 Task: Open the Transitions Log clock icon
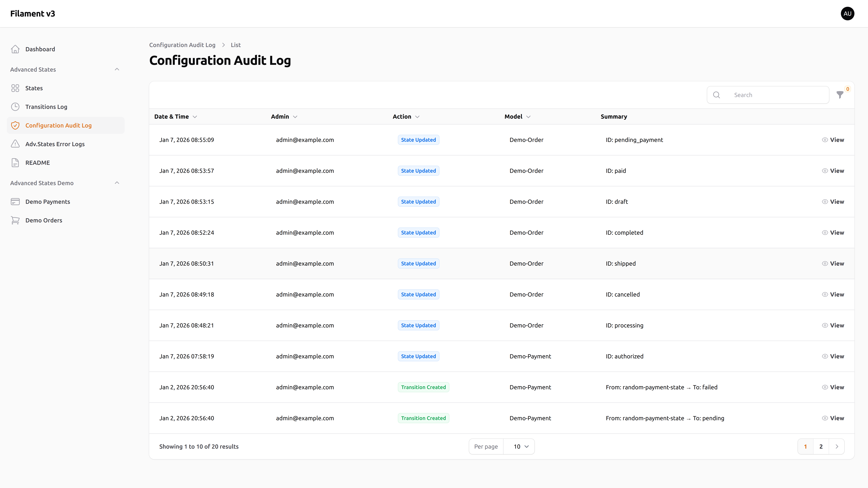click(x=16, y=106)
